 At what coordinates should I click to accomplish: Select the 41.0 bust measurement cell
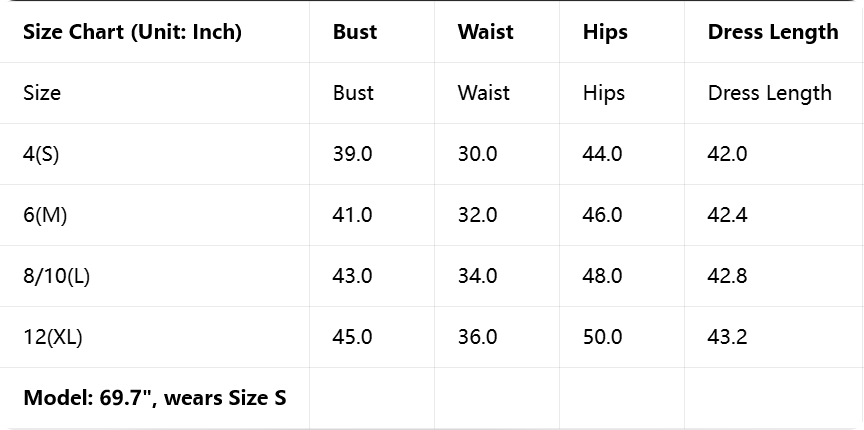coord(352,215)
